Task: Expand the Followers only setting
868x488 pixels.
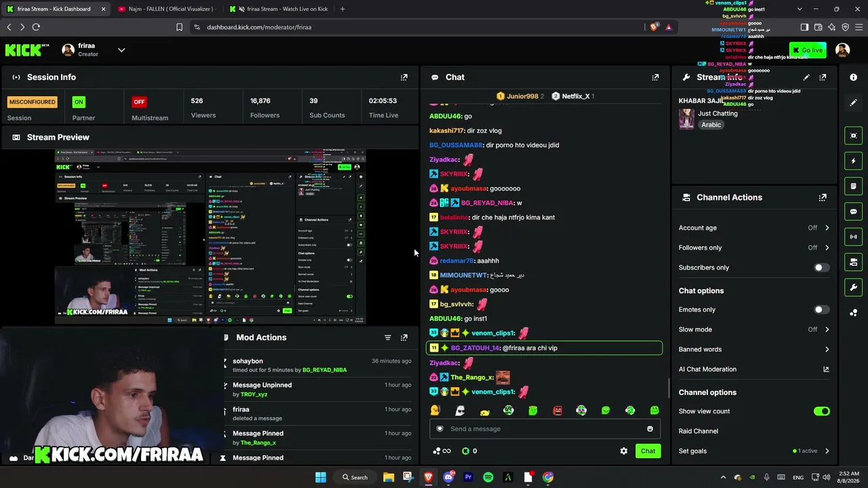Action: pos(753,248)
